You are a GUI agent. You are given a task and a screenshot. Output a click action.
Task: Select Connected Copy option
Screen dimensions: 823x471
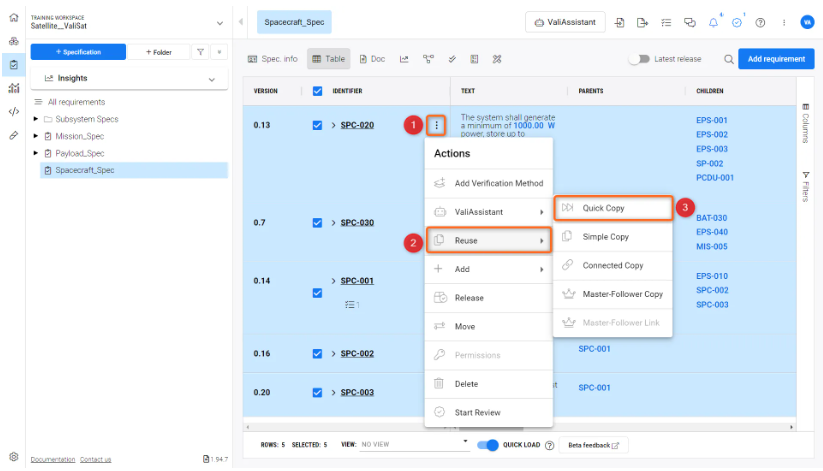point(613,266)
